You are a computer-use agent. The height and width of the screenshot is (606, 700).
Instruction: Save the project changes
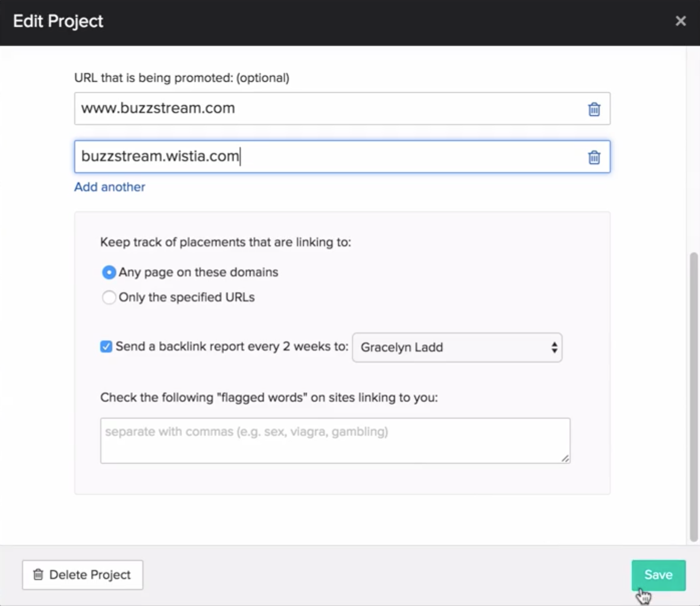658,575
